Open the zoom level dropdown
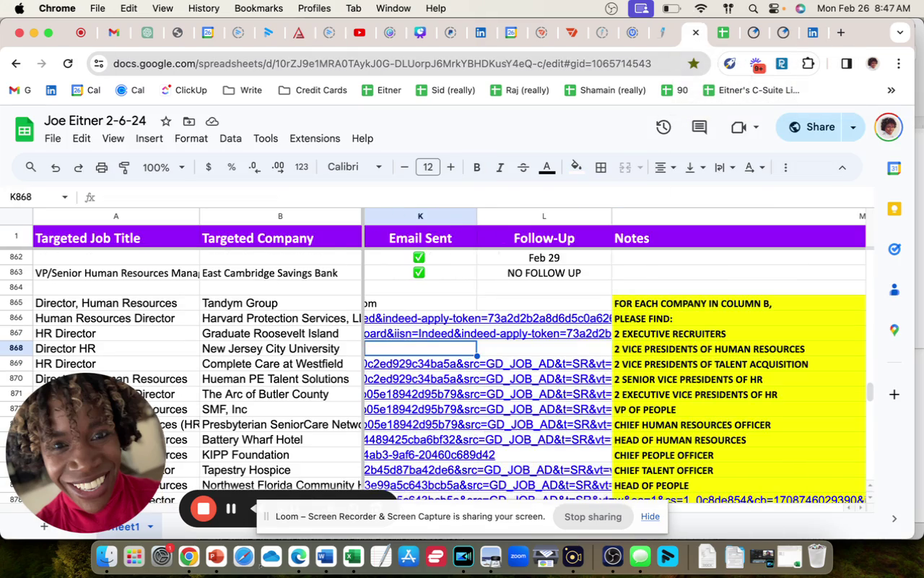This screenshot has height=578, width=924. [163, 168]
